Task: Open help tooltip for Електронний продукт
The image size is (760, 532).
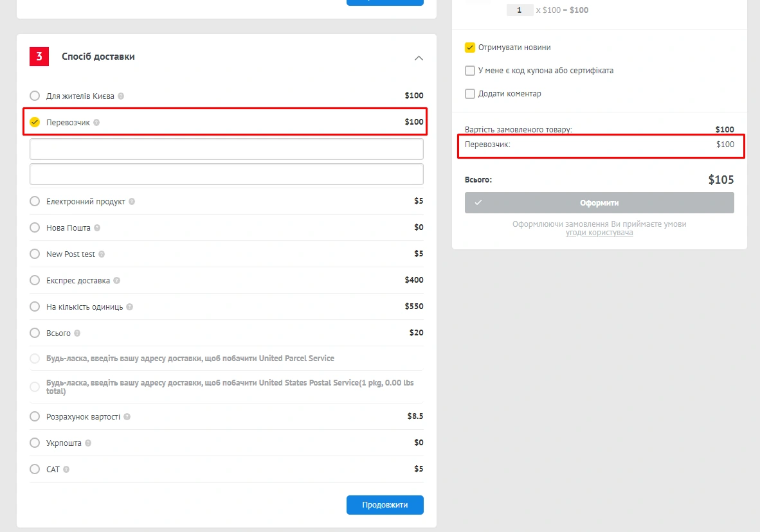Action: pos(132,202)
